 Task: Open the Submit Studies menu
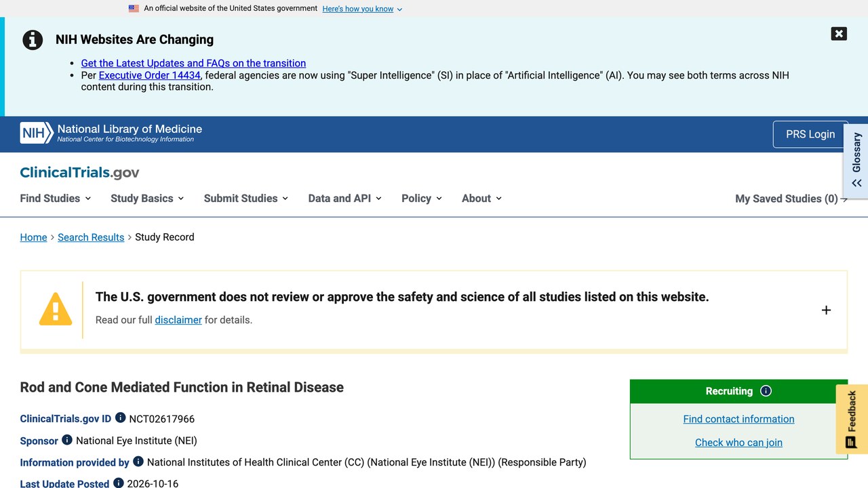246,199
